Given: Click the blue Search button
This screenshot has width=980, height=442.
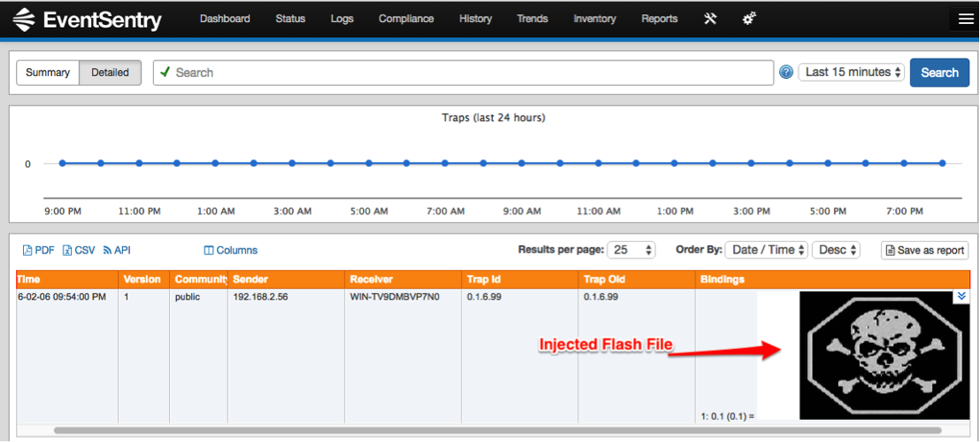Looking at the screenshot, I should (939, 73).
